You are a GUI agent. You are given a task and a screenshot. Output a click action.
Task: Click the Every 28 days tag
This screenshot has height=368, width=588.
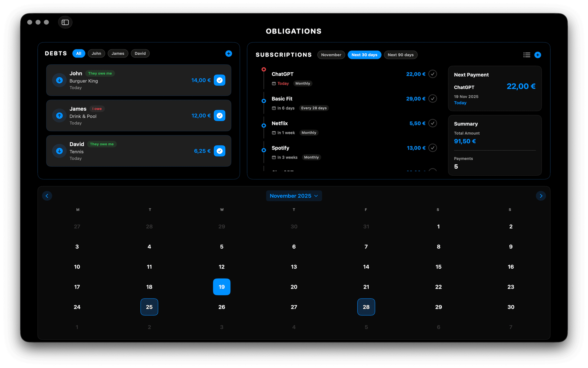[314, 108]
